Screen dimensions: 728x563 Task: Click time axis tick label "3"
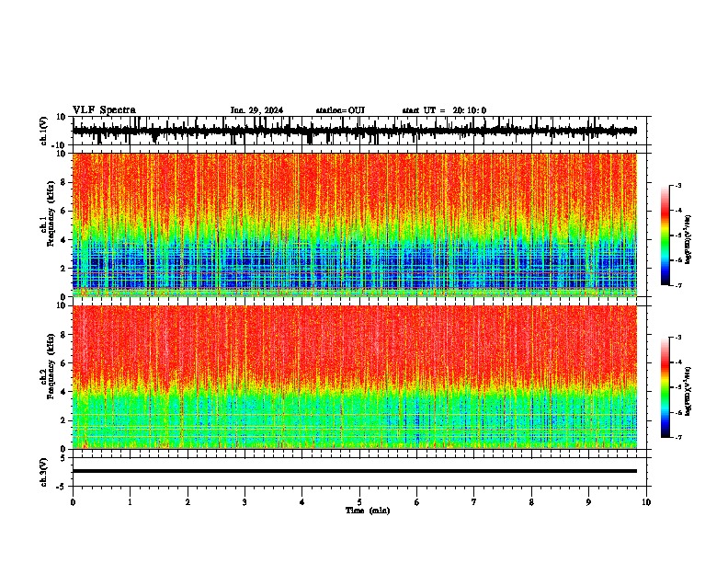pyautogui.click(x=245, y=502)
